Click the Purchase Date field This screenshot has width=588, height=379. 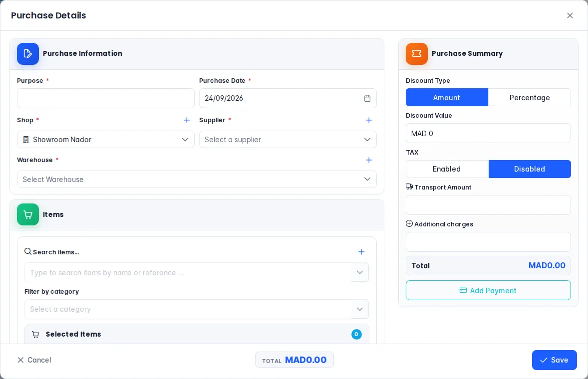click(288, 98)
